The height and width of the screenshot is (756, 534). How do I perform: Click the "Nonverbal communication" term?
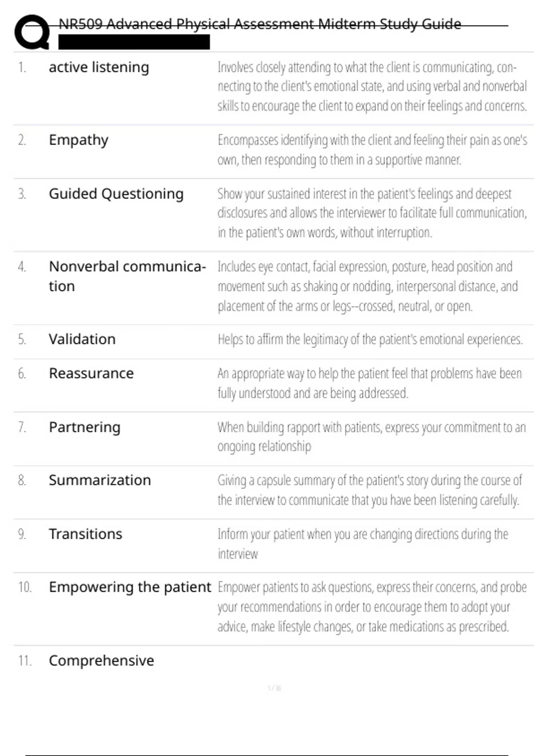point(127,276)
